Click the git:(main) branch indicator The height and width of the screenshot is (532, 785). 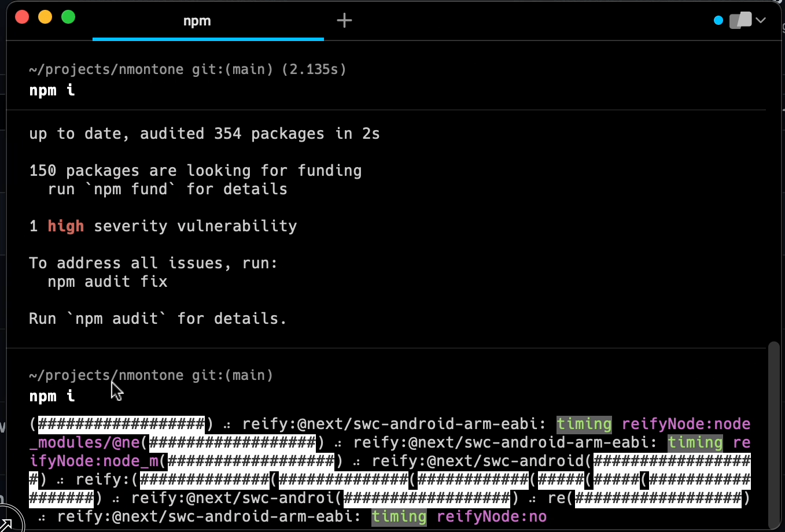click(x=231, y=69)
